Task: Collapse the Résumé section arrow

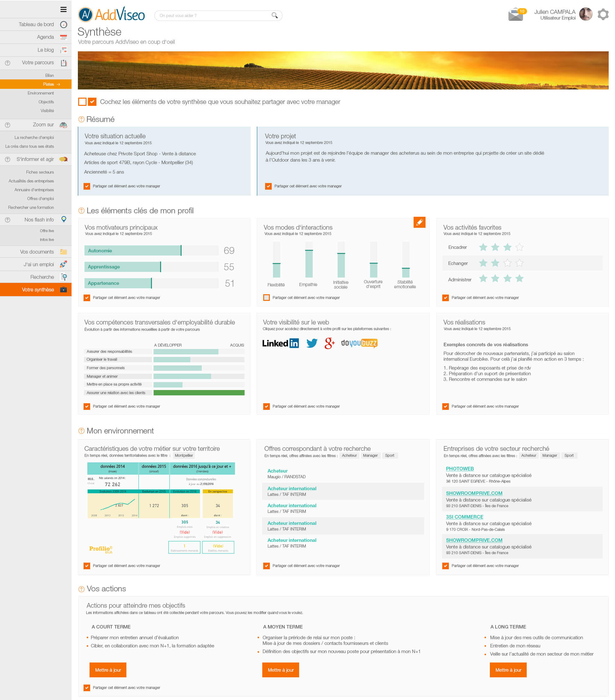Action: (81, 119)
